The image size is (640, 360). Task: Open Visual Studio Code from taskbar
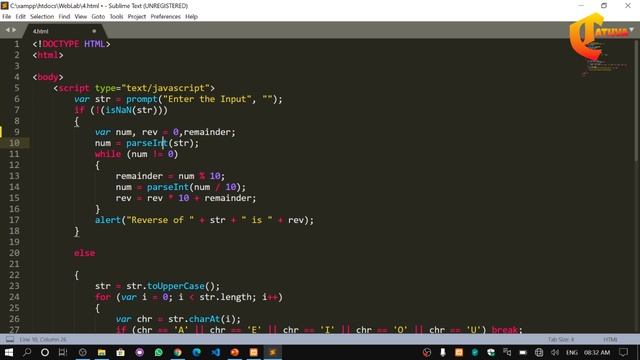pyautogui.click(x=216, y=352)
